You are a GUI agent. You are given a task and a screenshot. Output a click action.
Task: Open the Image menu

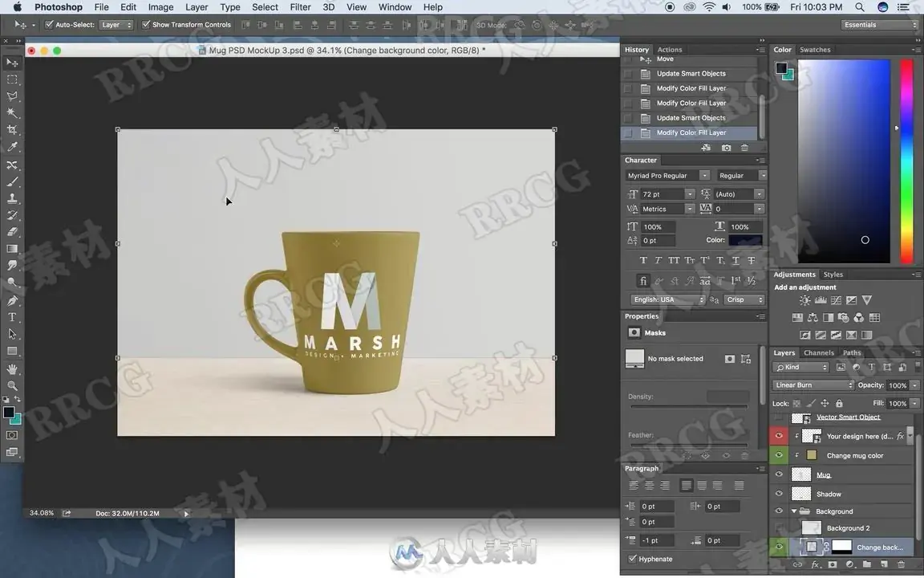click(160, 7)
